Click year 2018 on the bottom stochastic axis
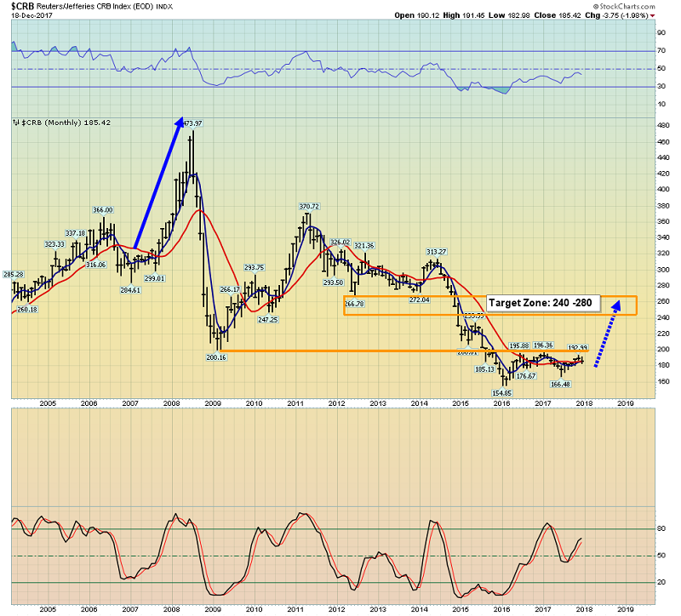The height and width of the screenshot is (616, 681). click(x=584, y=609)
